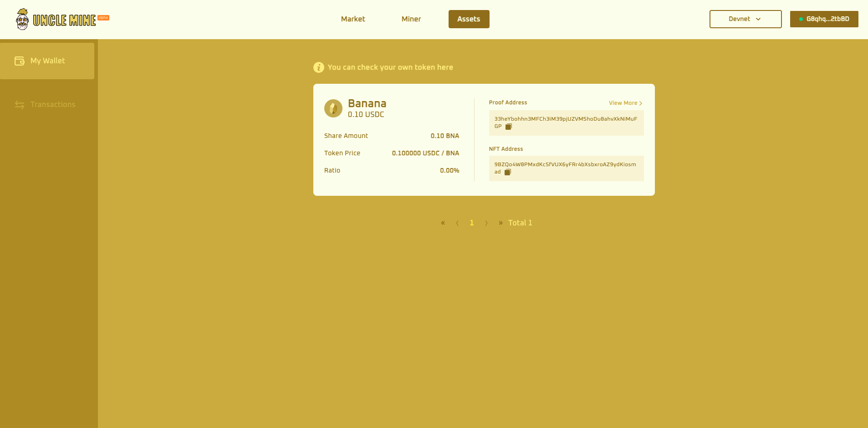Image resolution: width=868 pixels, height=428 pixels.
Task: Click the wallet icon in sidebar
Action: tap(19, 61)
